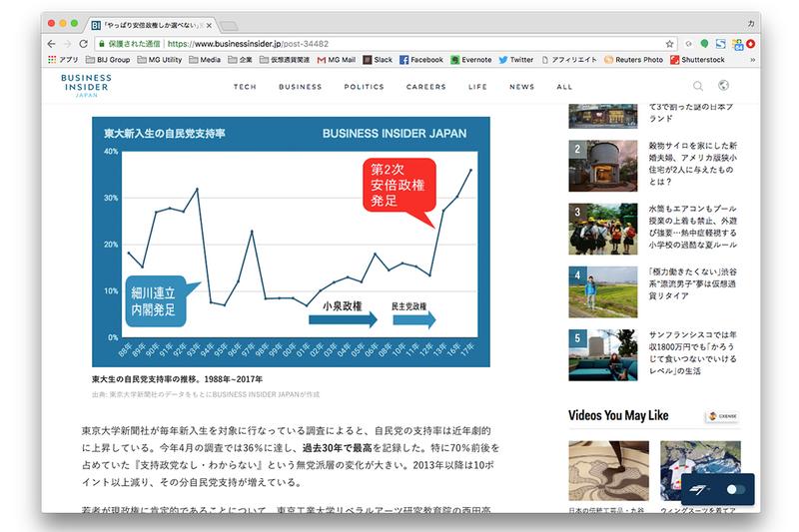Click the red extension icon in toolbar
Screen dimensions: 799x532
tap(751, 44)
